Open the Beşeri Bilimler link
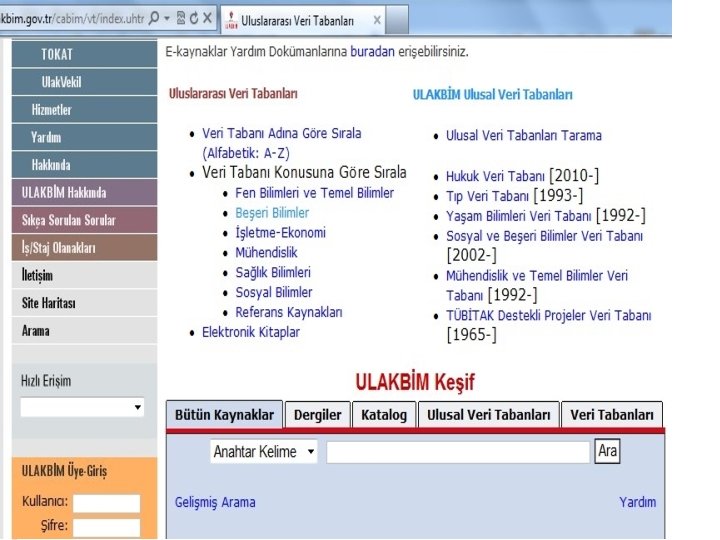The image size is (720, 540). (x=272, y=213)
